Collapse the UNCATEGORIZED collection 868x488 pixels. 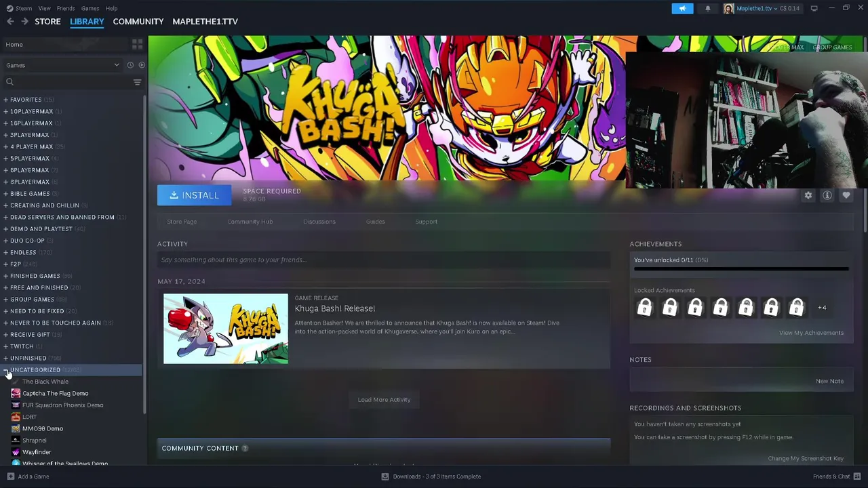[6, 370]
